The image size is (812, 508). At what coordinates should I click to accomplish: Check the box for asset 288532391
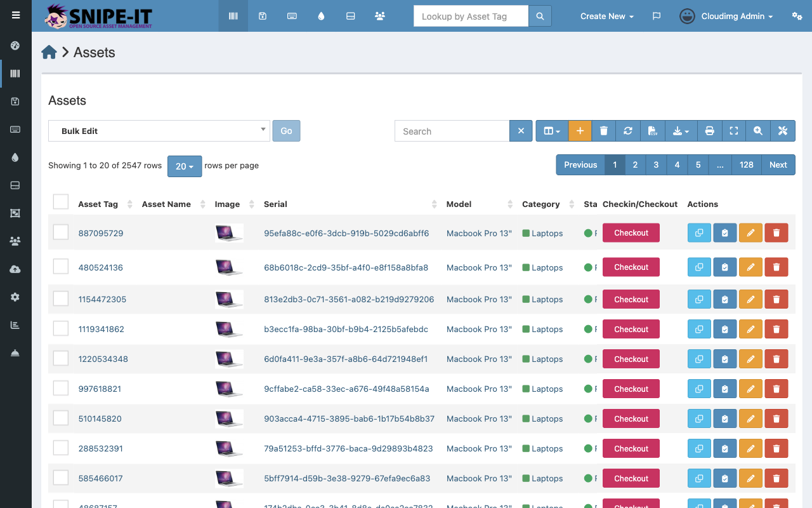point(61,448)
